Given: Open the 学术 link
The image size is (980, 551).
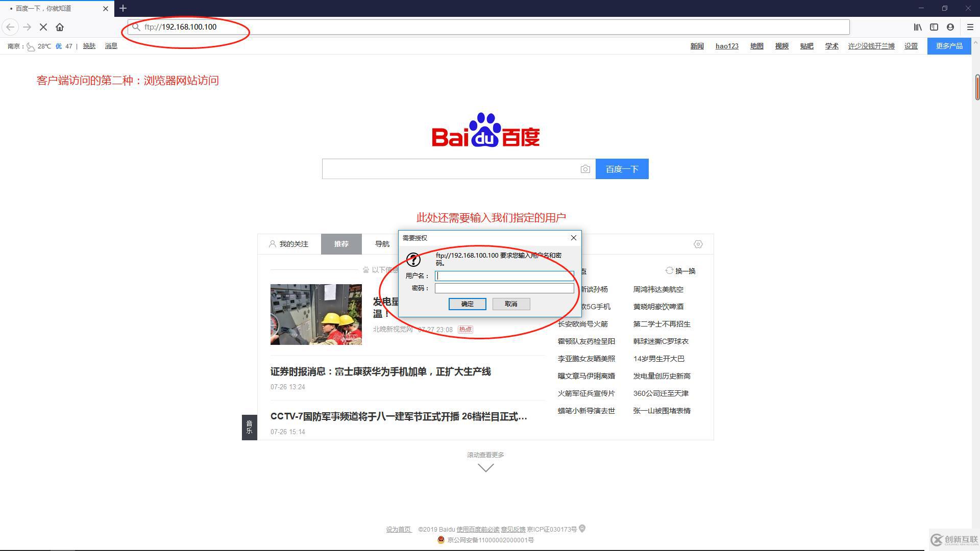Looking at the screenshot, I should tap(831, 46).
